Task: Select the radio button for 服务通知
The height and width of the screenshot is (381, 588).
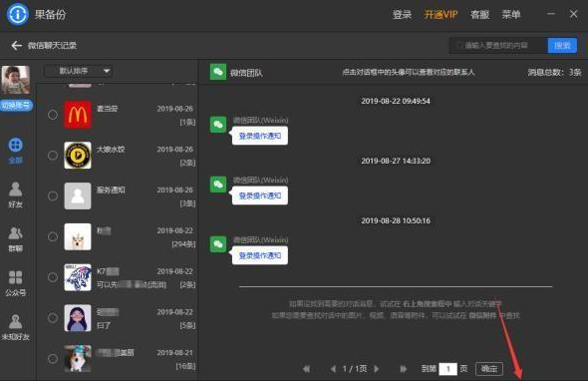Action: [53, 195]
